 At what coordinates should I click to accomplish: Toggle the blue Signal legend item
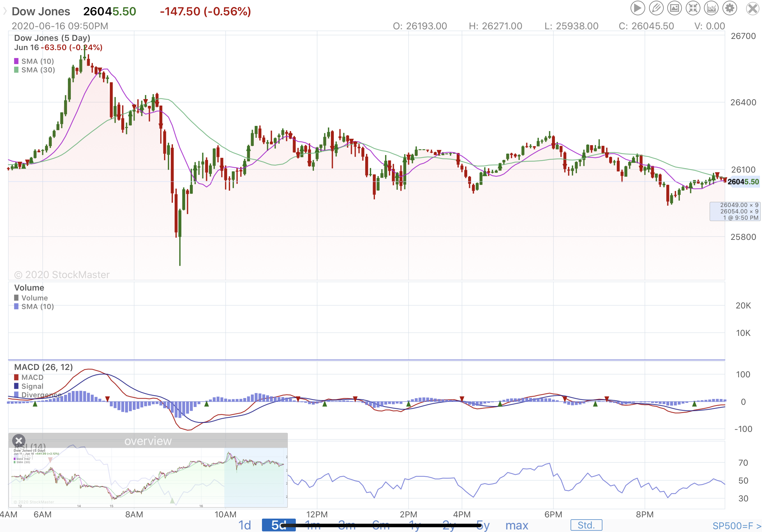tap(28, 386)
